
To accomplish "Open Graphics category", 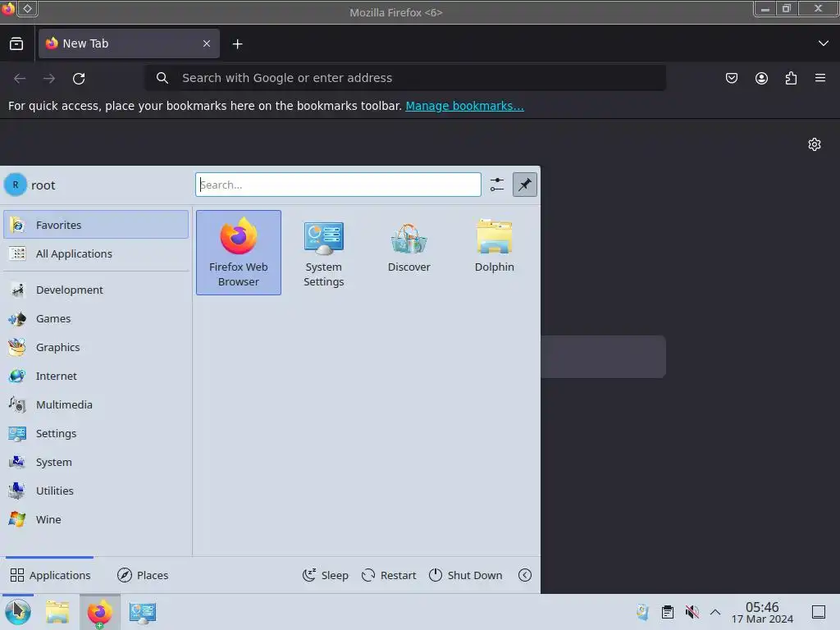I will [x=96, y=347].
